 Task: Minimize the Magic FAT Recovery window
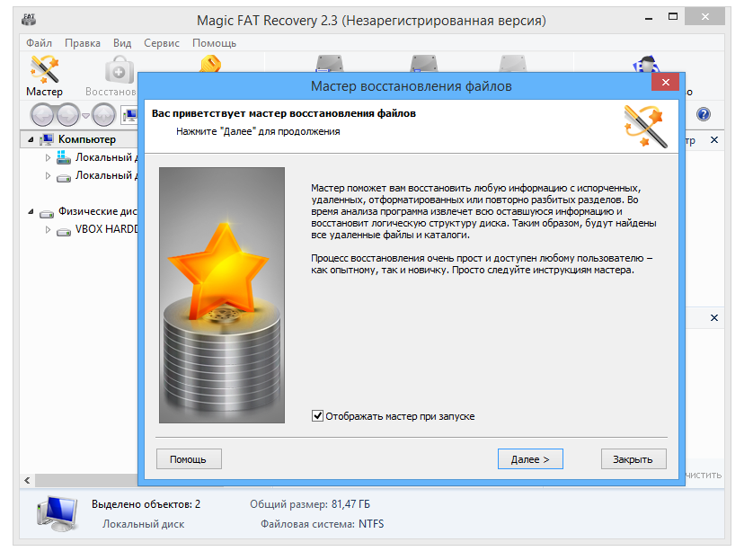pos(649,18)
